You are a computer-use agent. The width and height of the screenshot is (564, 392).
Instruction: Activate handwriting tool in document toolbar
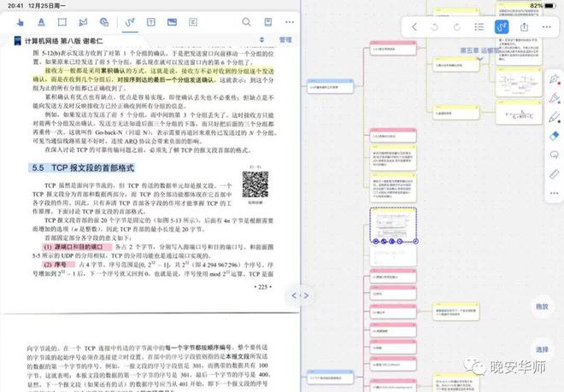tap(130, 22)
